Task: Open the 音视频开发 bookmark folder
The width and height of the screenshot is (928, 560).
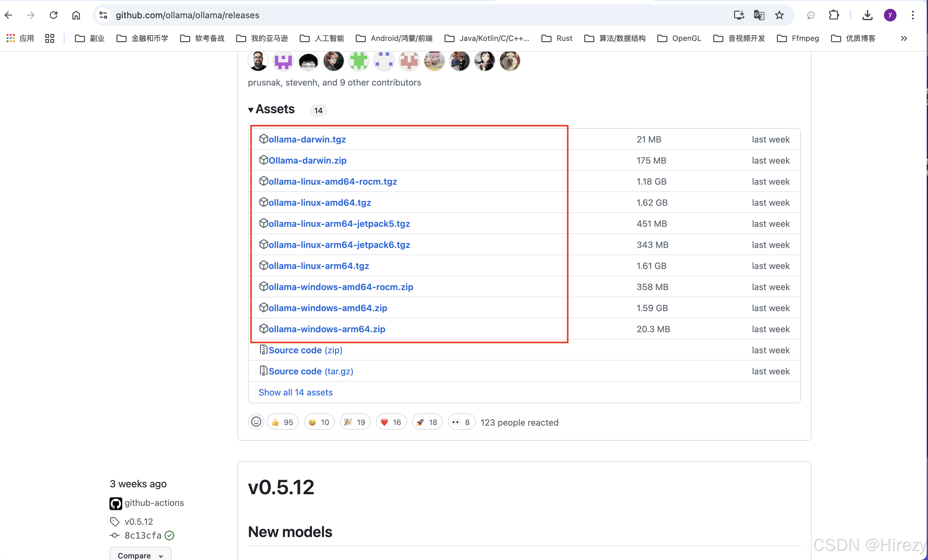Action: point(739,38)
